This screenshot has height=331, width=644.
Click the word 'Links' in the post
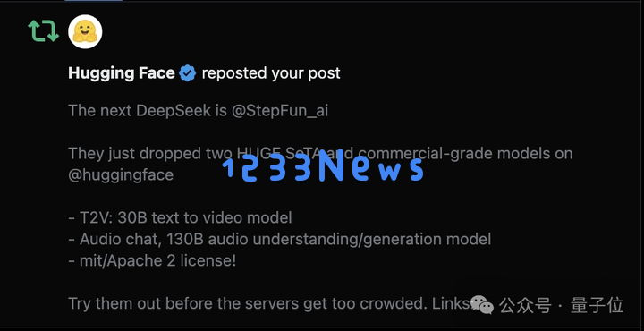tap(450, 303)
